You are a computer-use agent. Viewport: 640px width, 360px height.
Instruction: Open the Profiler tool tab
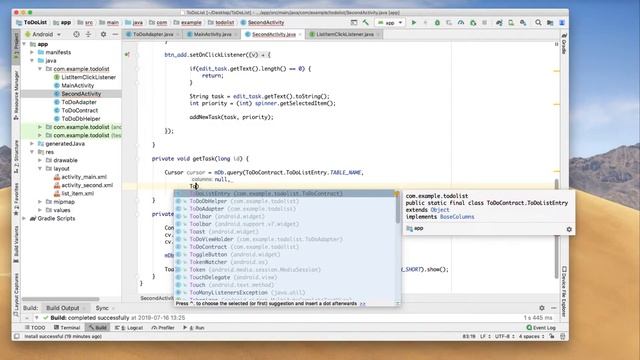point(163,328)
